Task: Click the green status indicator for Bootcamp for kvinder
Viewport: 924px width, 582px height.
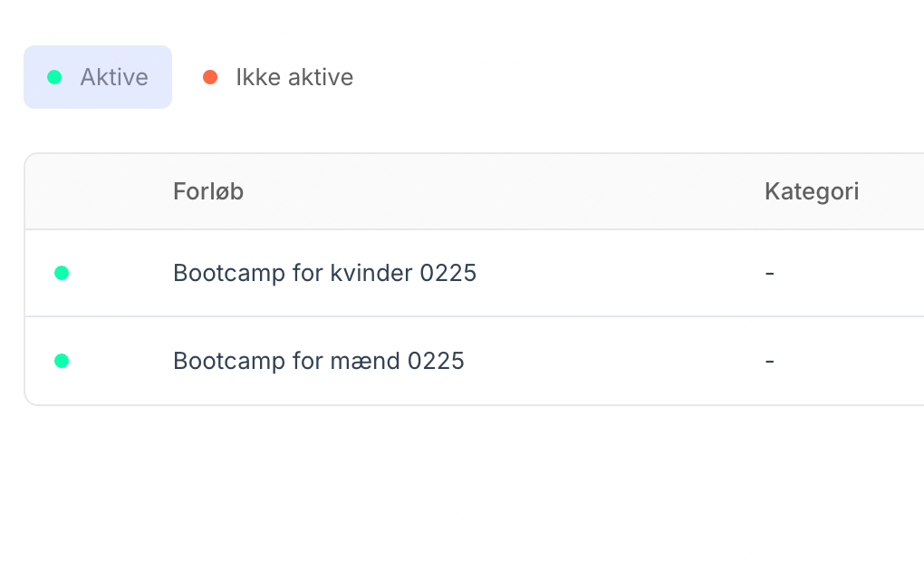Action: pyautogui.click(x=62, y=273)
